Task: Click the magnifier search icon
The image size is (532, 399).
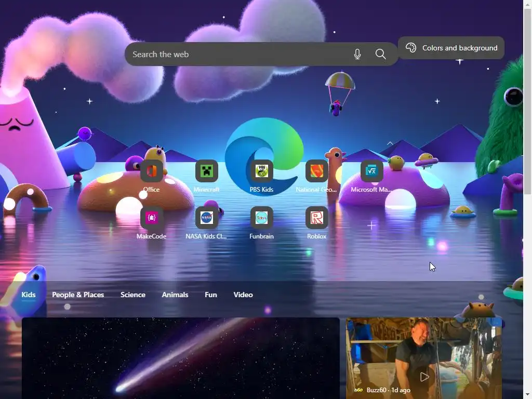Action: pos(381,54)
